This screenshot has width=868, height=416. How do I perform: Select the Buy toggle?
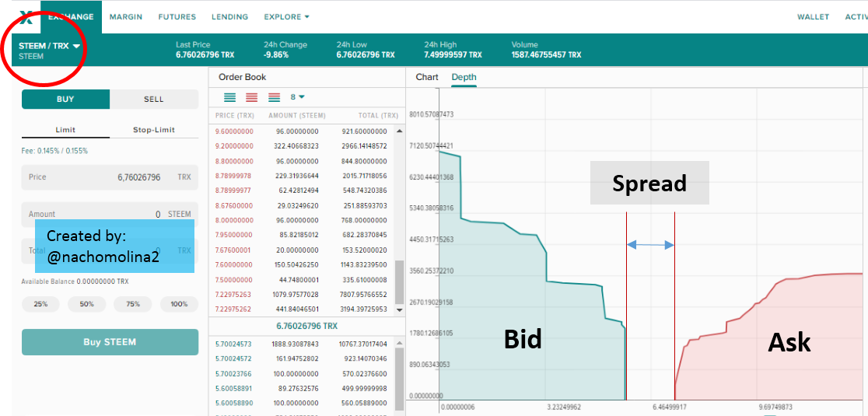pyautogui.click(x=65, y=99)
